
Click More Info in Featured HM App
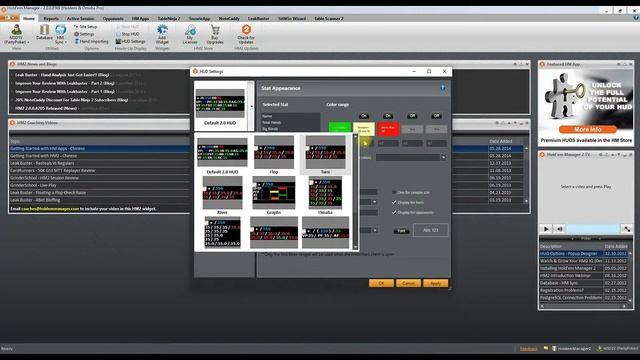tap(587, 129)
